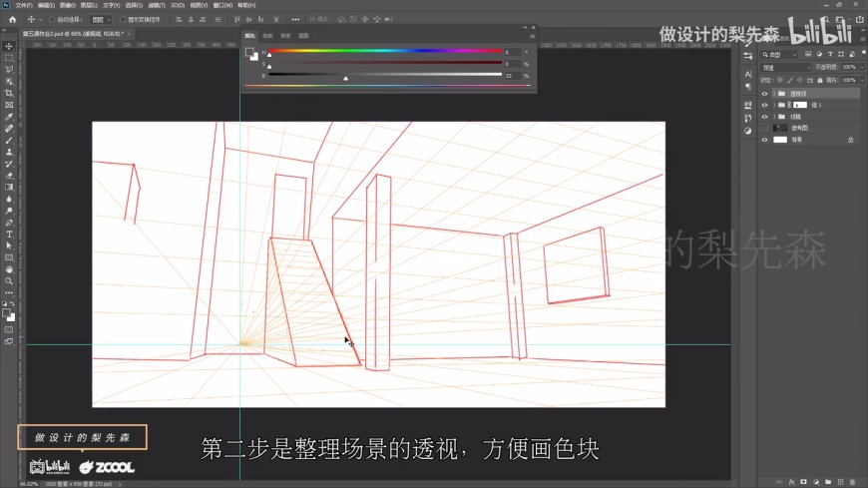Click the more align options button

point(295,19)
